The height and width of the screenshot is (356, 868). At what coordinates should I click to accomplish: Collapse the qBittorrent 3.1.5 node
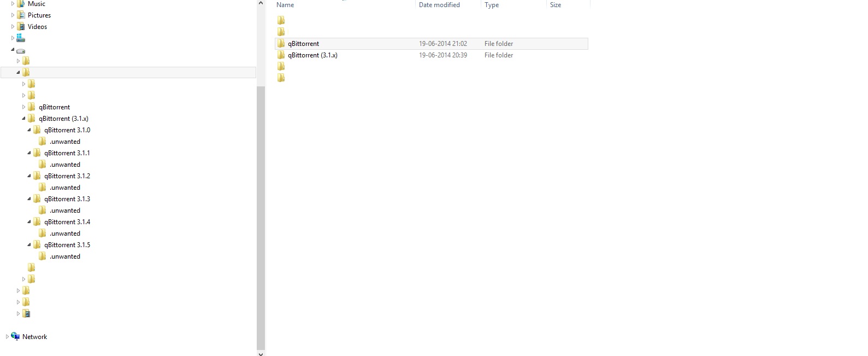click(x=29, y=245)
